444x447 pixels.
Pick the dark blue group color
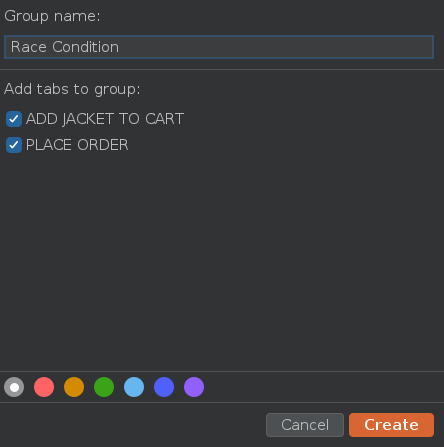point(164,387)
